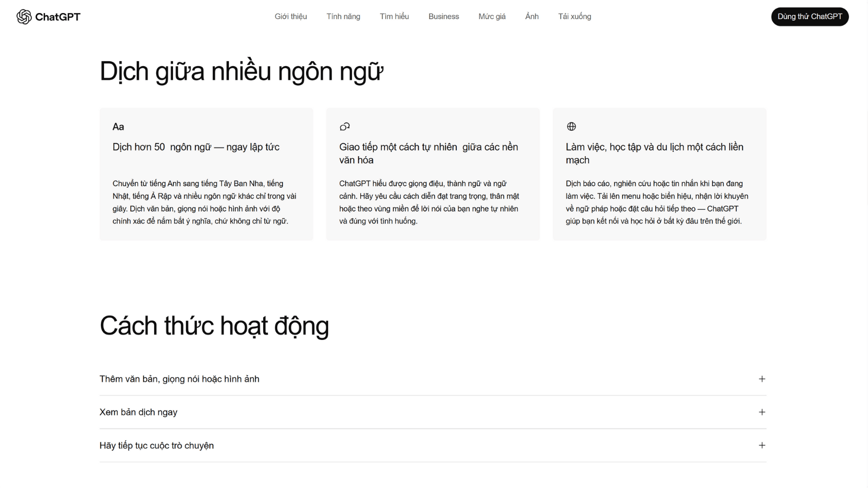Select 'Tính năng' in the navigation

[x=343, y=16]
